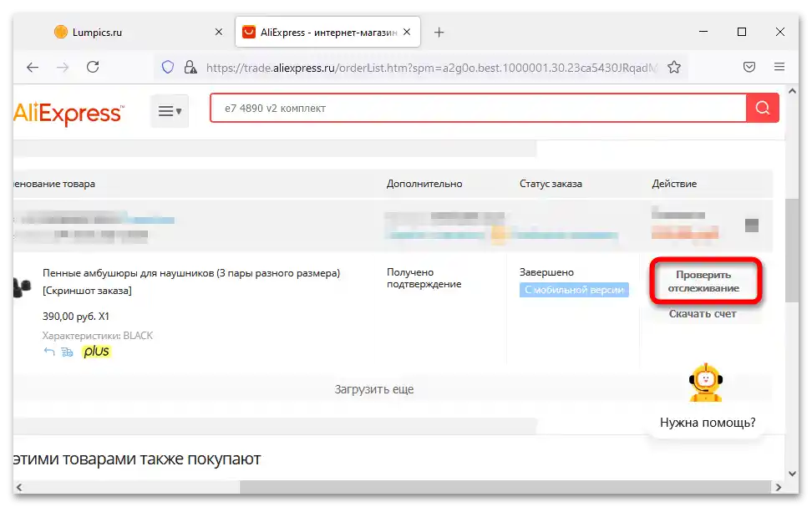Viewport: 812px width, 507px height.
Task: Click the vertical scrollbar down arrow
Action: click(x=792, y=474)
